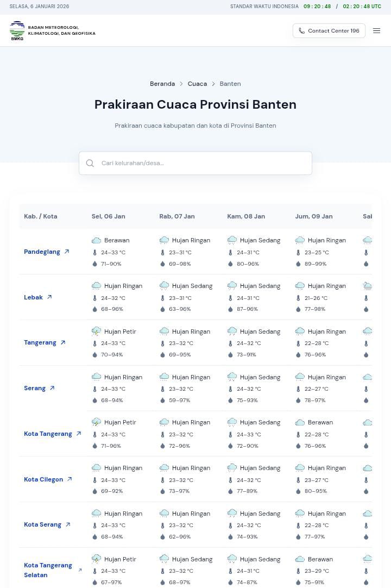Viewport: 391px width, 588px height.
Task: Open Kota Tangerang forecast link
Action: pos(48,434)
